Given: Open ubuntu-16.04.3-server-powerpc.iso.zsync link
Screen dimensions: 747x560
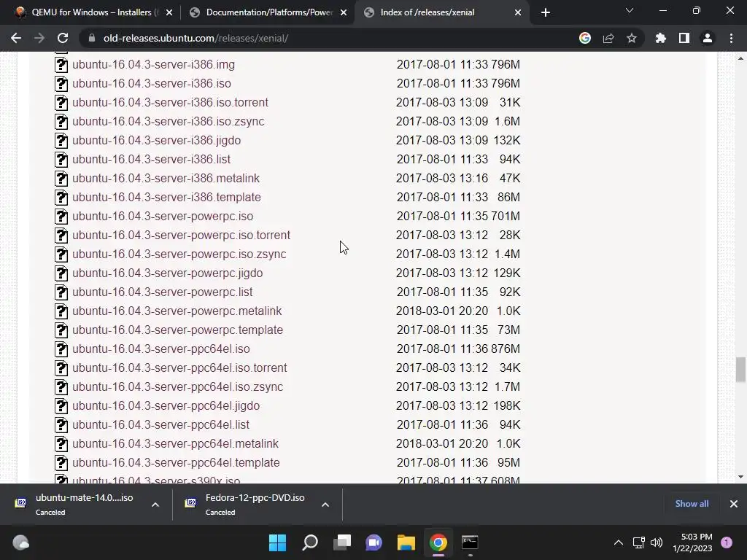Looking at the screenshot, I should (179, 254).
